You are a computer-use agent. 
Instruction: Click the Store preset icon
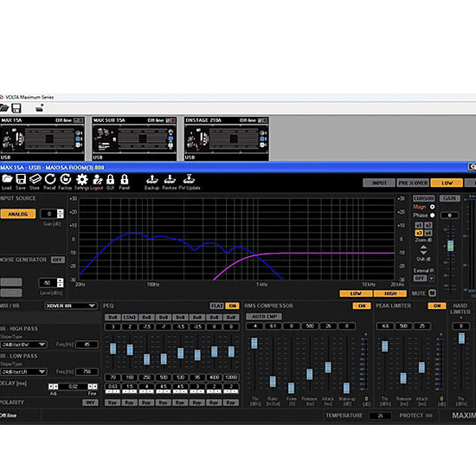pyautogui.click(x=35, y=179)
